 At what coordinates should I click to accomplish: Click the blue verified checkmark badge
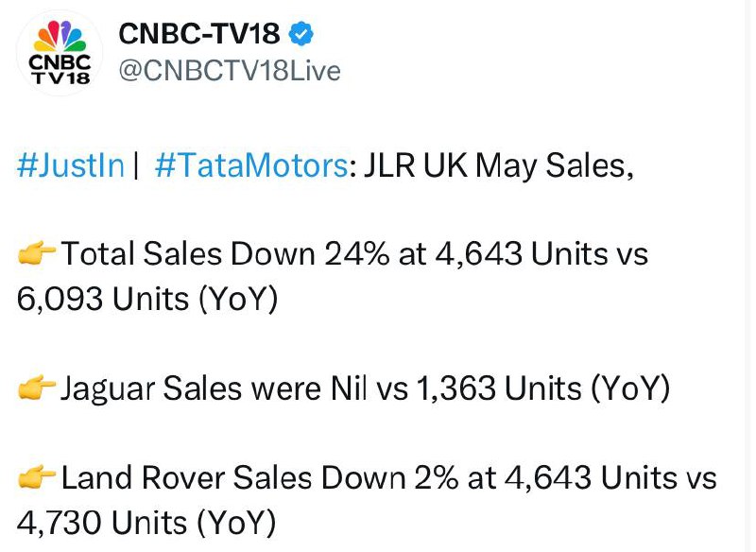click(301, 34)
